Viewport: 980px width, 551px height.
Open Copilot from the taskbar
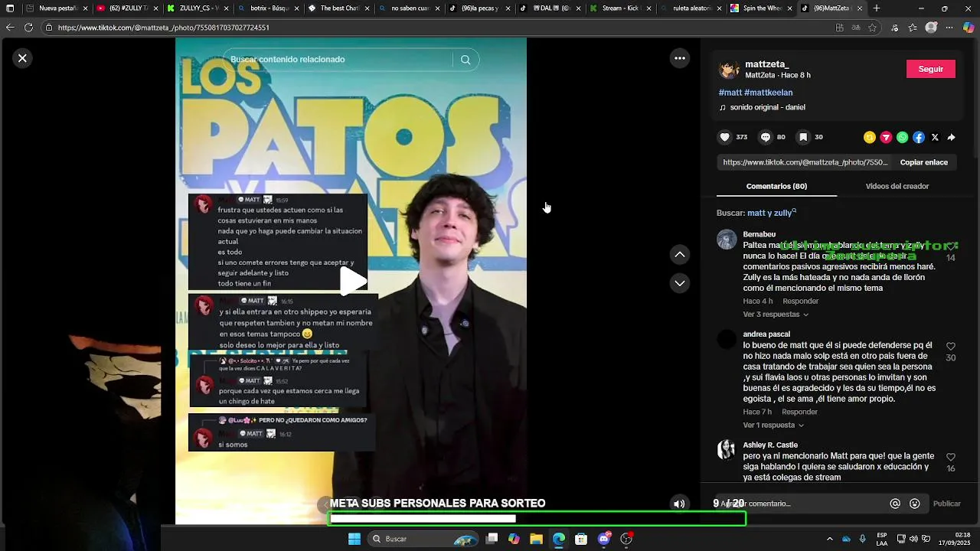[514, 539]
